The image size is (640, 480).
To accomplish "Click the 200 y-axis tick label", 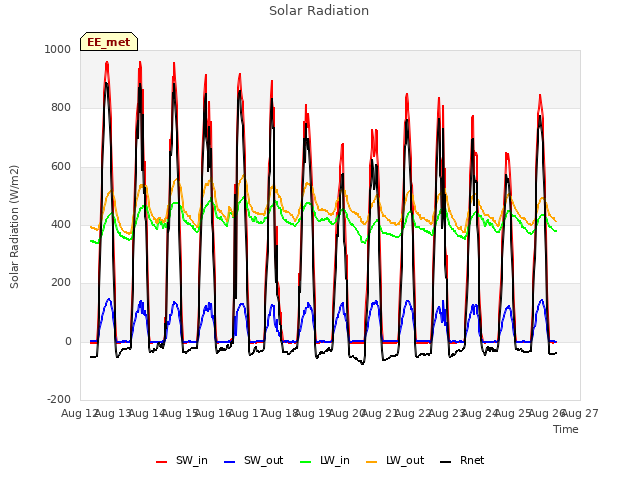I will click(x=61, y=282).
